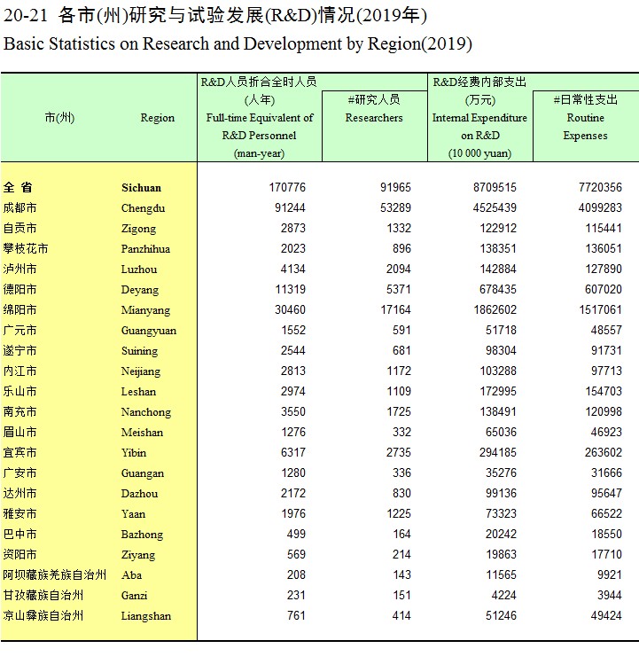The image size is (639, 672).
Task: Select the Chinese header 'R&D经费内部支出'
Action: tap(479, 82)
